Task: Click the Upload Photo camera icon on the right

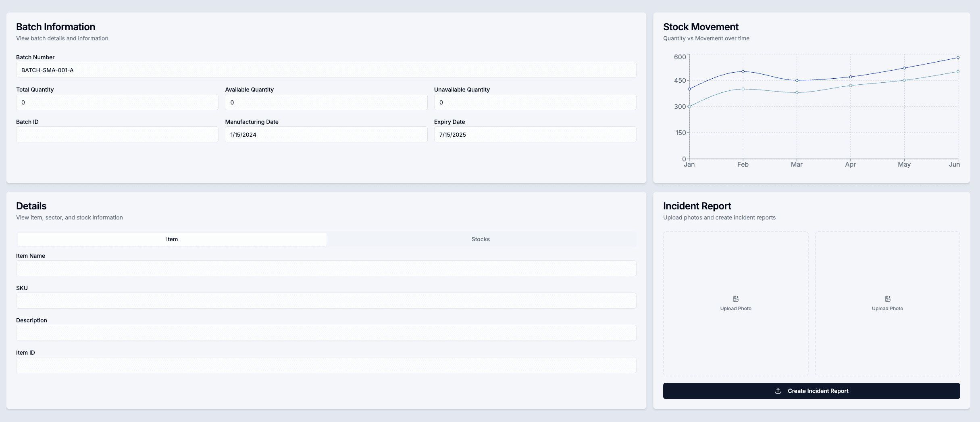Action: 887,299
